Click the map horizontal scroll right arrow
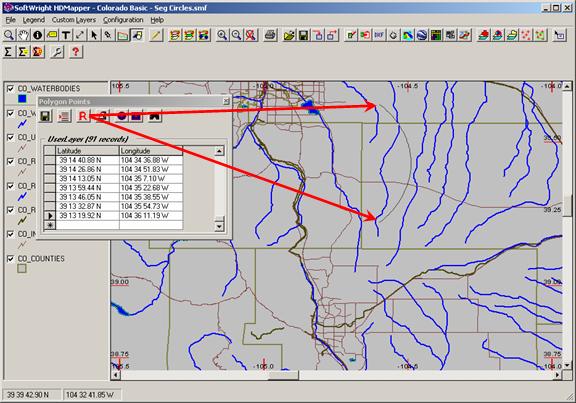Screen dimensions: 576x403 558,375
